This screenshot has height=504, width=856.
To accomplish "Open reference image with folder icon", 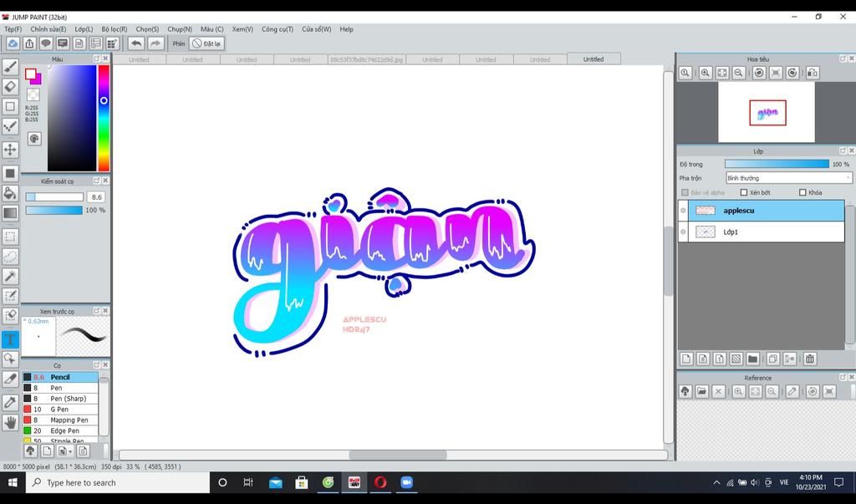I will click(x=701, y=391).
